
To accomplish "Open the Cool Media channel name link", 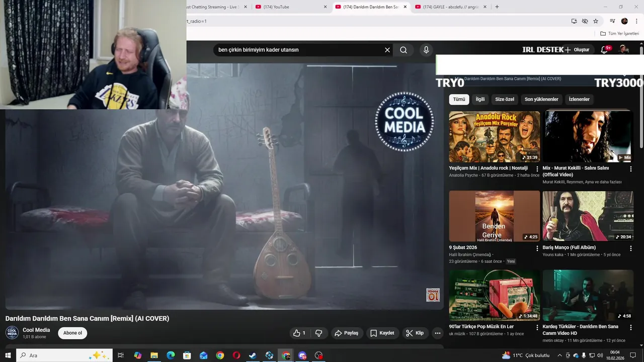I will 36,330.
